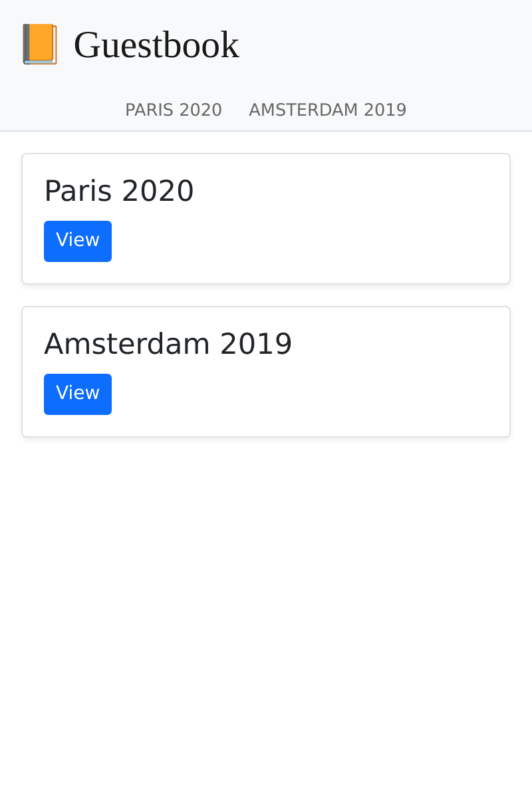Click the gap between the two cards
The height and width of the screenshot is (798, 532).
coord(266,295)
